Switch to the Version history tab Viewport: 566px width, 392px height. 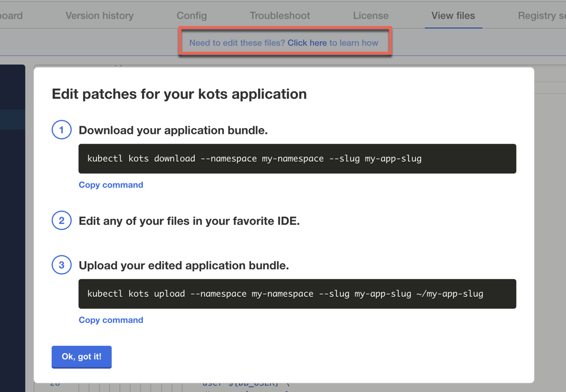pyautogui.click(x=99, y=16)
